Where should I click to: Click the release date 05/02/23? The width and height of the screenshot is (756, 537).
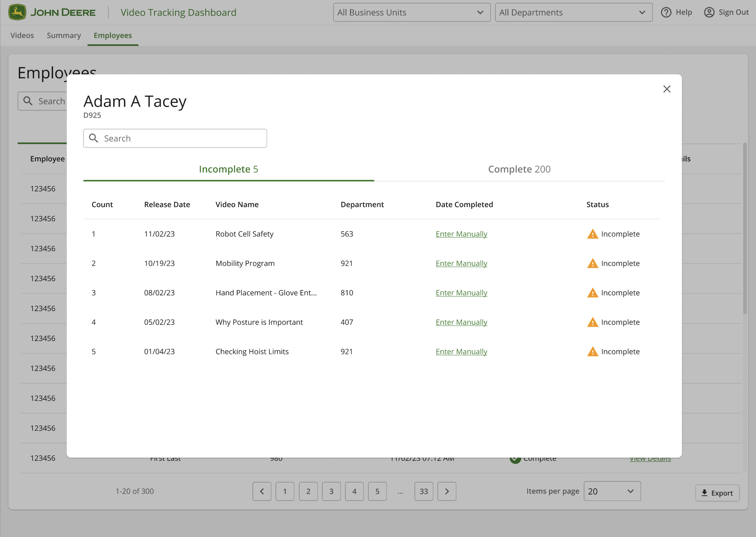click(159, 322)
